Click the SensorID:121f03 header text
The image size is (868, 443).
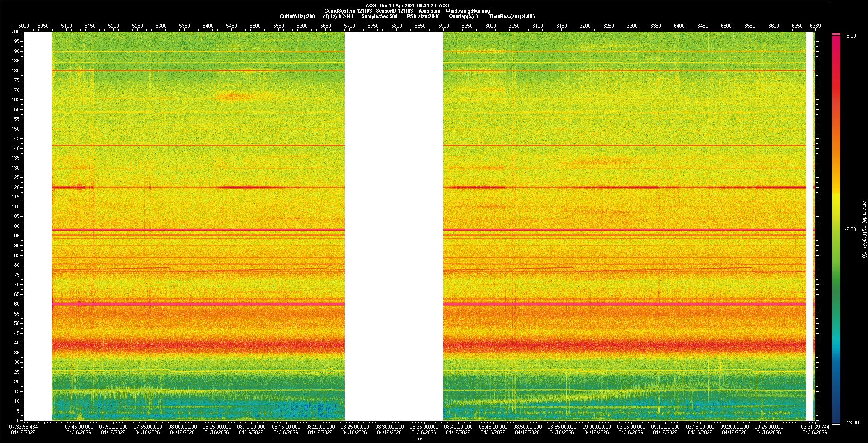pos(394,11)
